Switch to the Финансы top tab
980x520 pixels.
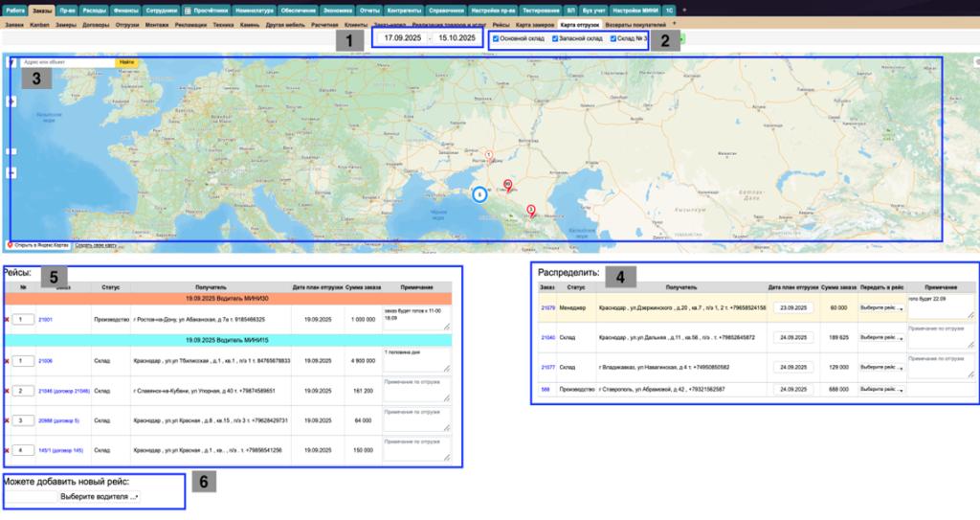pos(125,10)
